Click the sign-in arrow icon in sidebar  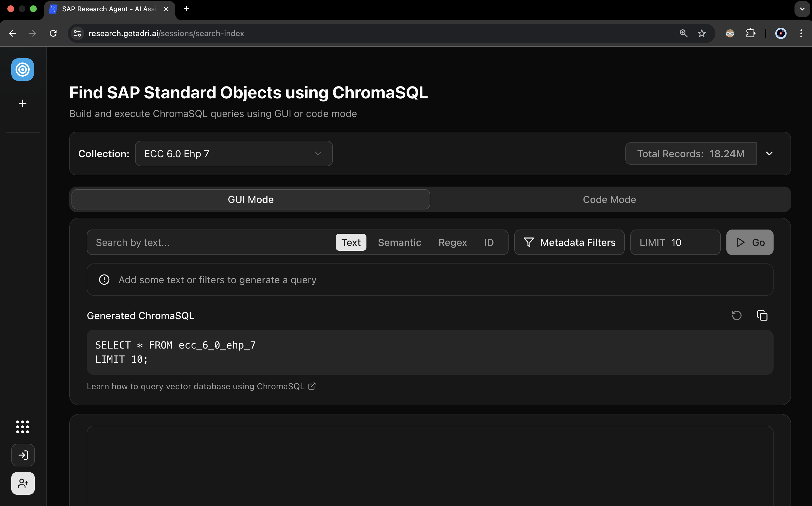(23, 455)
